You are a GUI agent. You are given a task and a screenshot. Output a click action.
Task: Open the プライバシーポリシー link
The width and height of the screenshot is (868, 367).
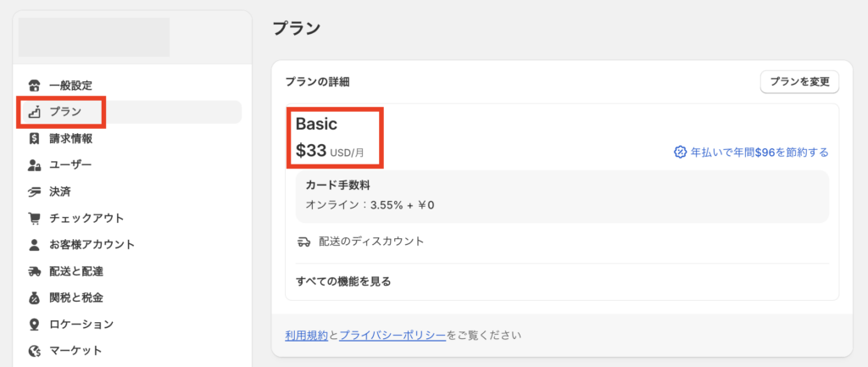(x=392, y=336)
